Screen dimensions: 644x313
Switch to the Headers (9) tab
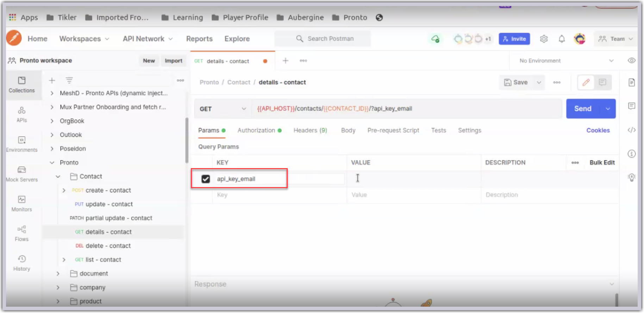point(310,130)
